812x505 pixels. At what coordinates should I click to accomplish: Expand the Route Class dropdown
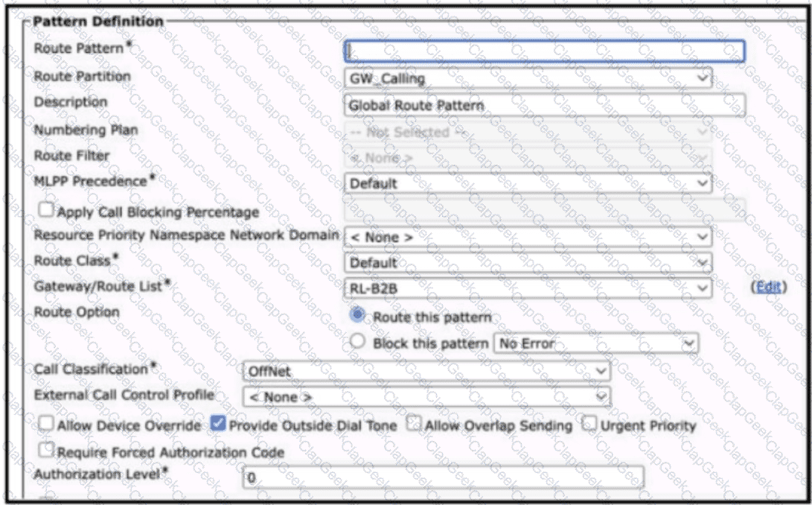coord(528,263)
